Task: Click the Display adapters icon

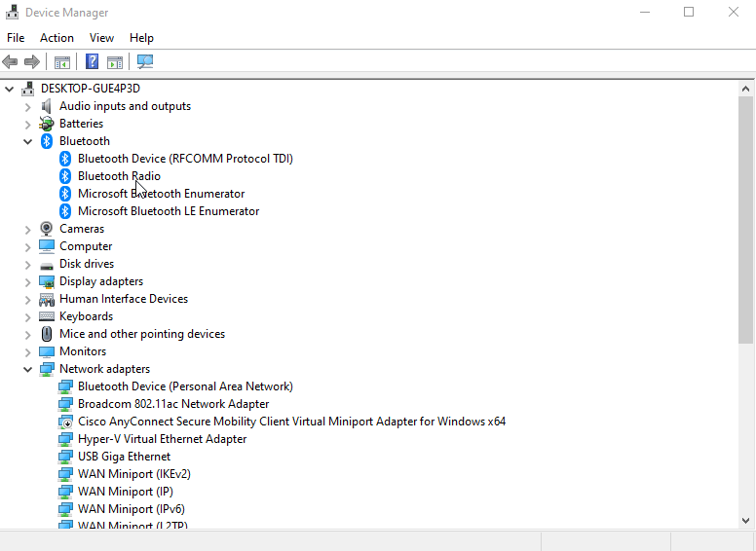Action: (47, 281)
